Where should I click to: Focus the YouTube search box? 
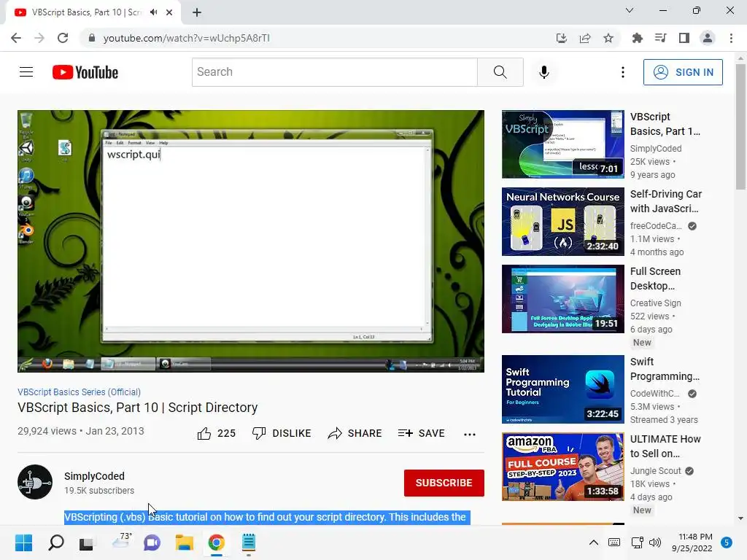tap(334, 72)
